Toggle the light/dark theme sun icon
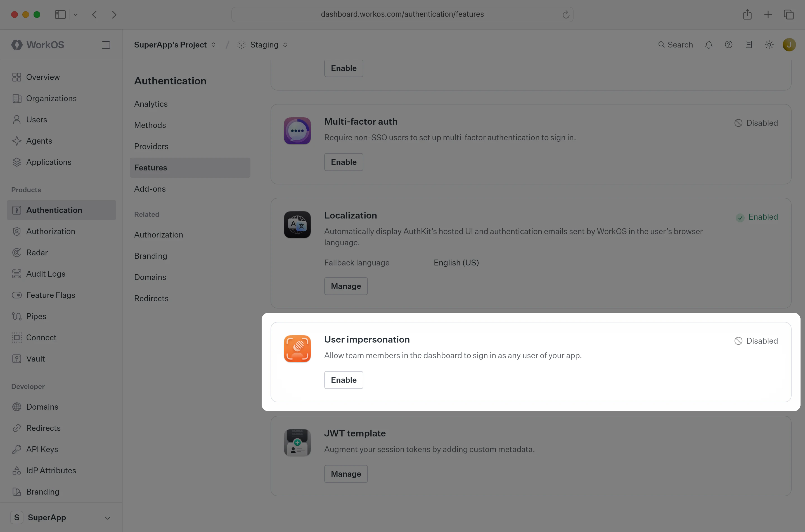 tap(769, 45)
